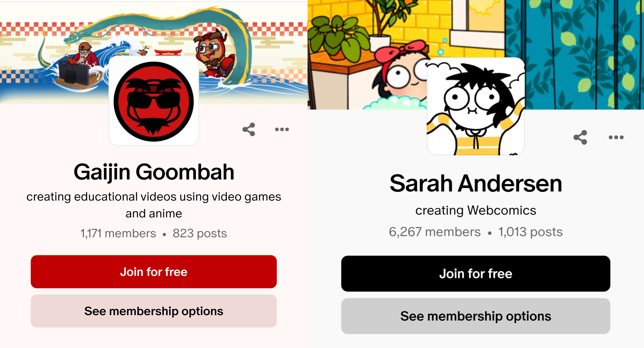The width and height of the screenshot is (644, 348).
Task: Click the 6,267 members count
Action: [x=435, y=232]
